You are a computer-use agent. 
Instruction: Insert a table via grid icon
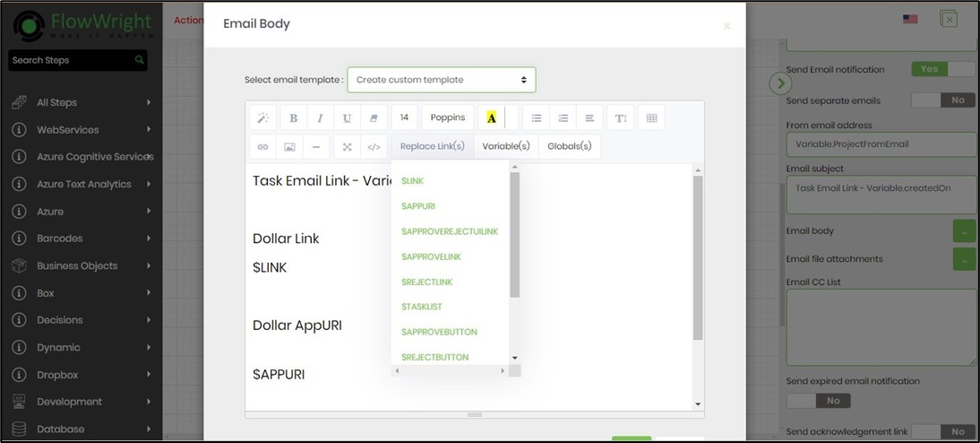(x=652, y=117)
